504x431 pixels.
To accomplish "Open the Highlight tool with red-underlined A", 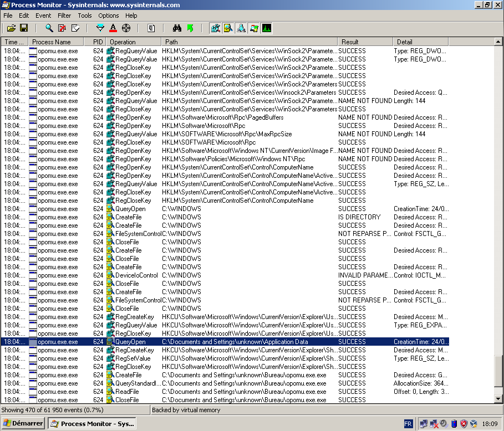I will pos(113,28).
